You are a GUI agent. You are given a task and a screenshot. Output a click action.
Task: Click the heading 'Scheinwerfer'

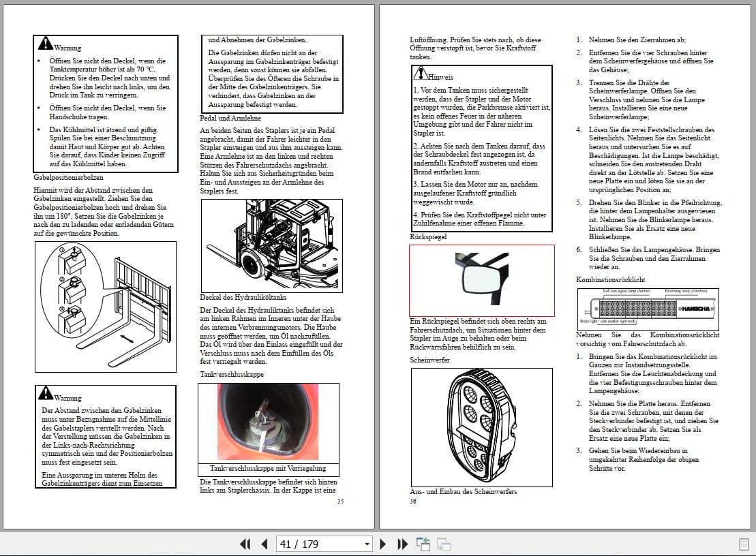pyautogui.click(x=429, y=360)
